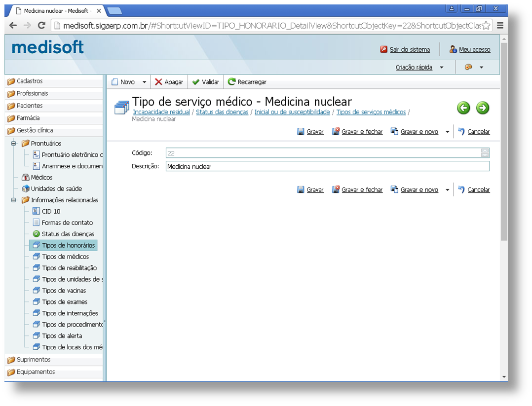Click the Sair do sistema link
The width and height of the screenshot is (532, 406).
click(410, 49)
